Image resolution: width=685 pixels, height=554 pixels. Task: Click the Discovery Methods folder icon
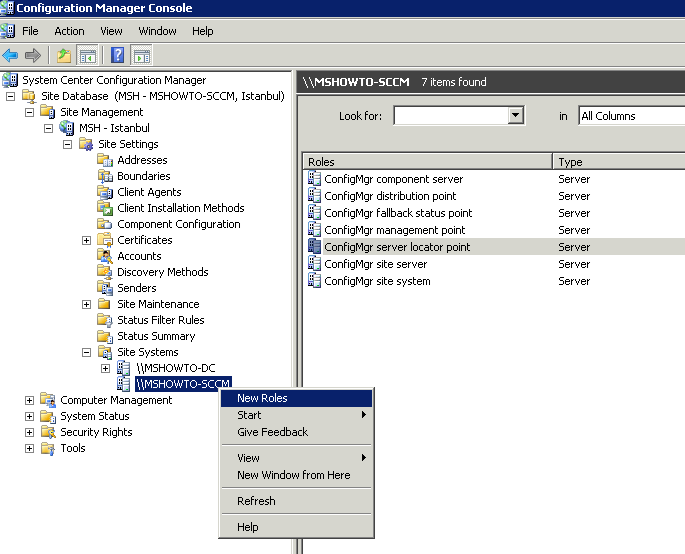tap(105, 272)
